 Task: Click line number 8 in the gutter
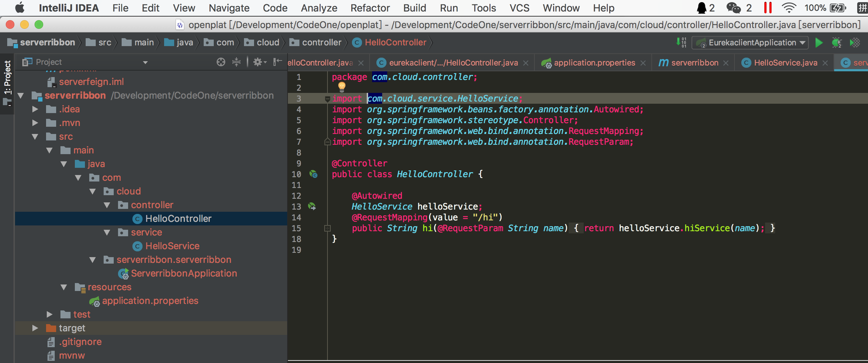(298, 153)
